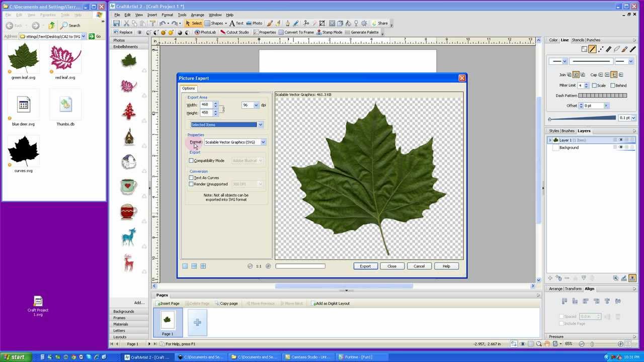
Task: Click the Export button
Action: pyautogui.click(x=365, y=266)
